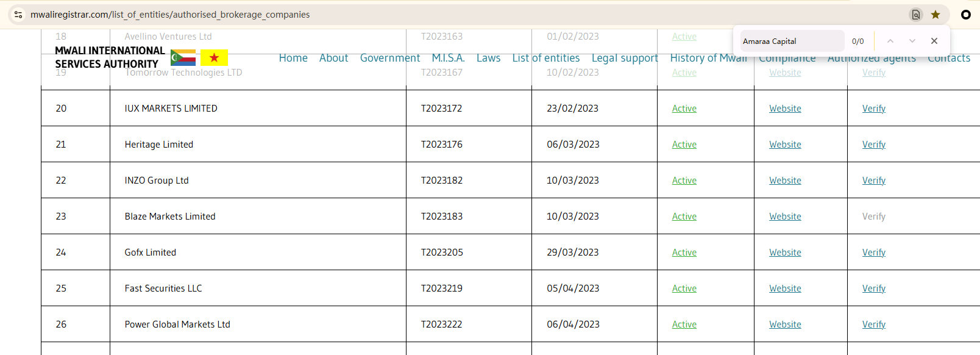Select date 06/03/2023
This screenshot has height=355, width=980.
tap(573, 145)
